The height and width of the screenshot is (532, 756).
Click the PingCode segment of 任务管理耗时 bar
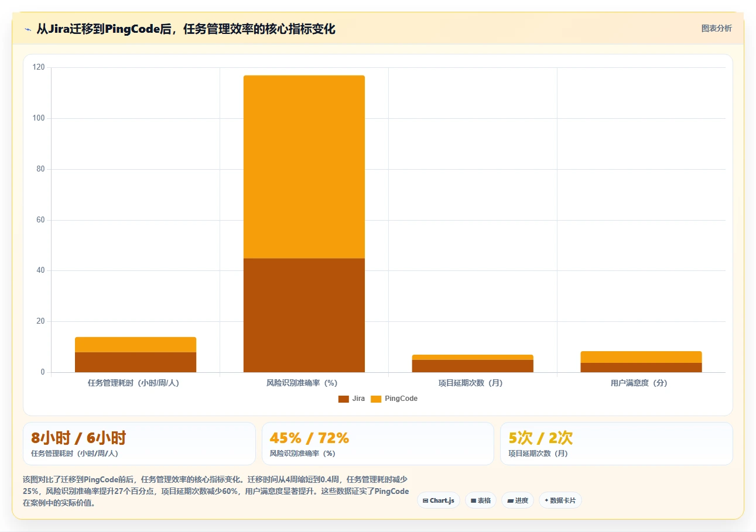click(x=135, y=345)
